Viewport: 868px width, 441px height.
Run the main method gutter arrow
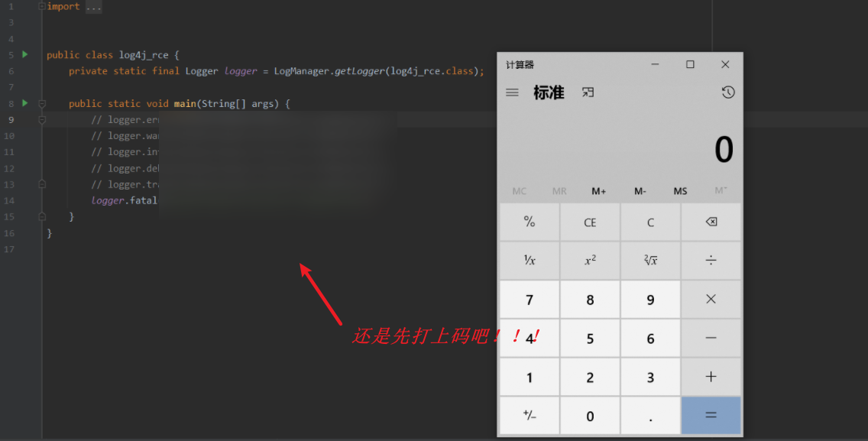pyautogui.click(x=25, y=103)
